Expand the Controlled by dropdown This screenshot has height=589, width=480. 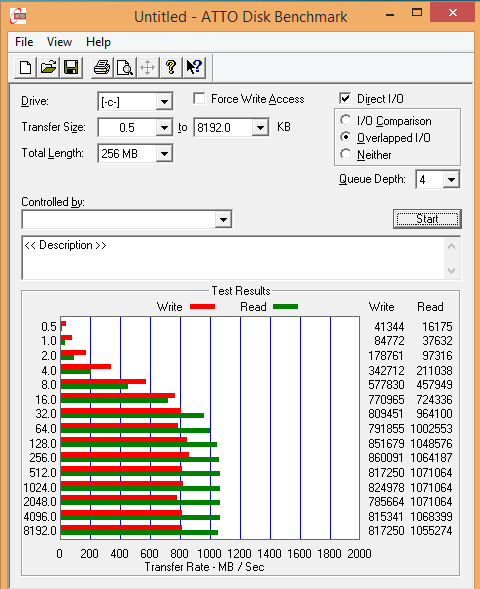pos(223,219)
